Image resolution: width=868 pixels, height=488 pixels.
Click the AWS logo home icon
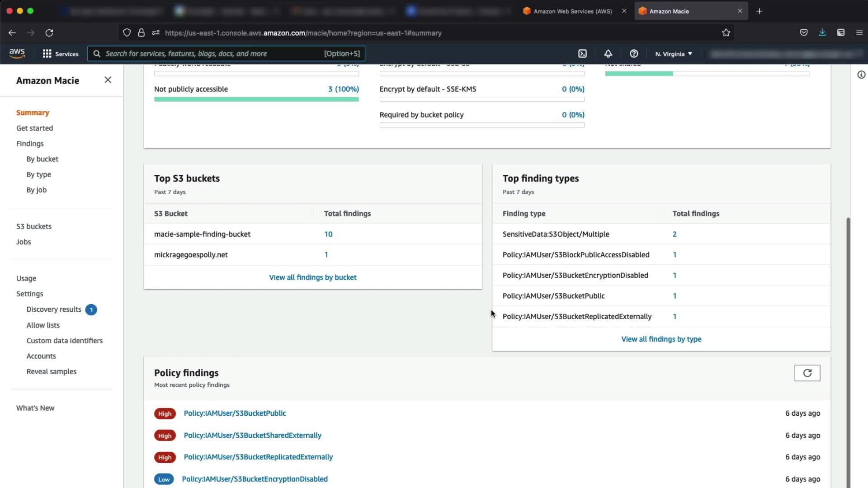[17, 53]
